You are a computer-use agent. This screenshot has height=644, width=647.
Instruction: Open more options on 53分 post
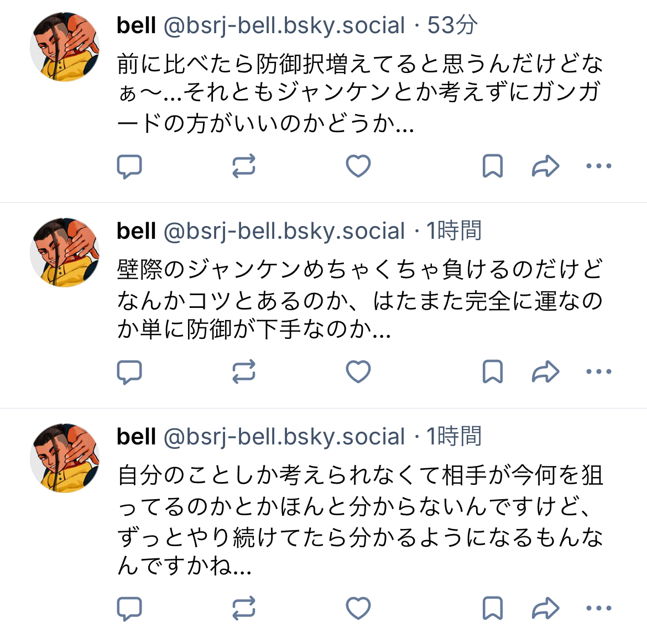(x=598, y=166)
